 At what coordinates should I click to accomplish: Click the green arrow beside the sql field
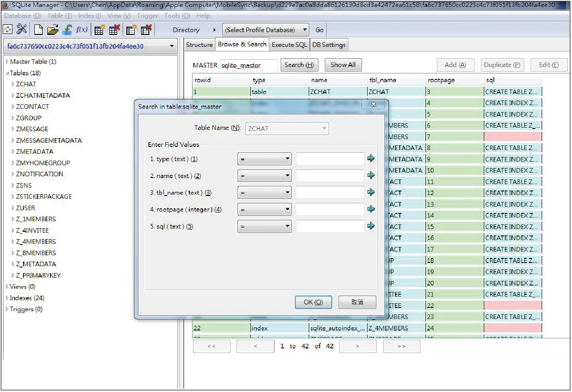pyautogui.click(x=371, y=226)
